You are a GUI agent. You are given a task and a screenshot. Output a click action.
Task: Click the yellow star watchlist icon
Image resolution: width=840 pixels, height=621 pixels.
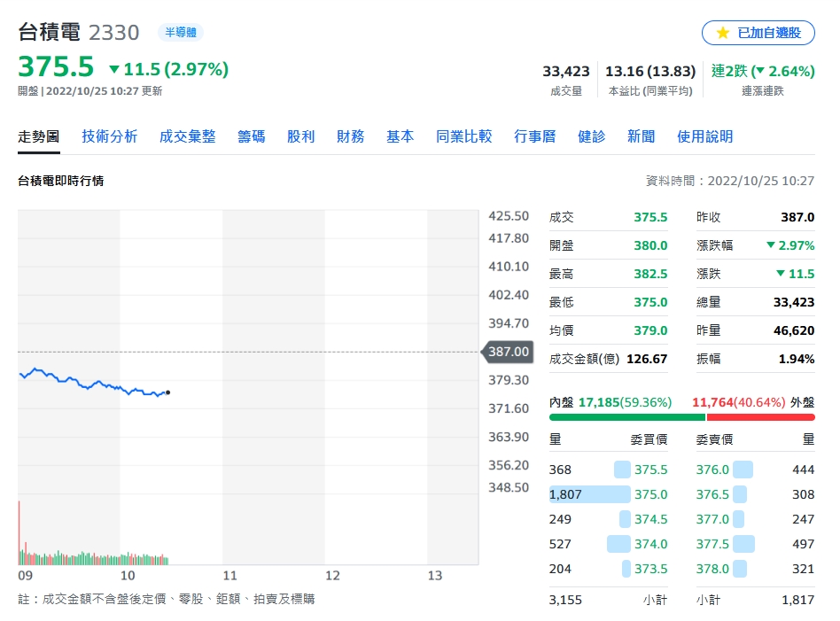click(x=723, y=33)
